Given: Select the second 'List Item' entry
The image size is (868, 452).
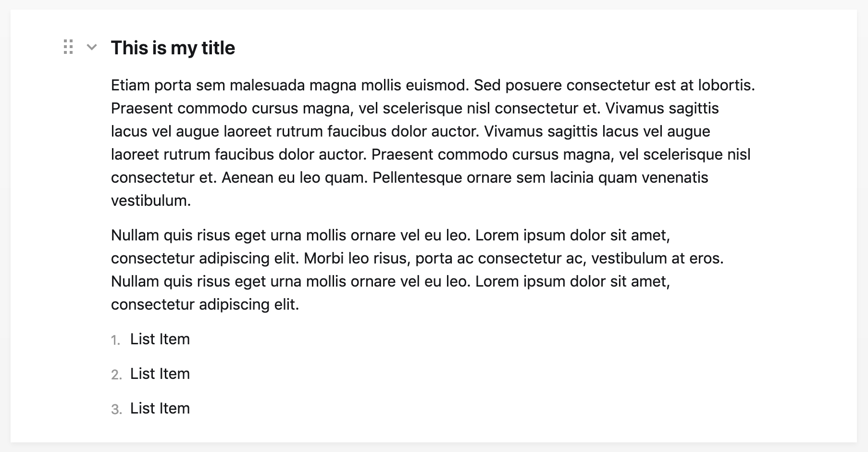Looking at the screenshot, I should (160, 374).
